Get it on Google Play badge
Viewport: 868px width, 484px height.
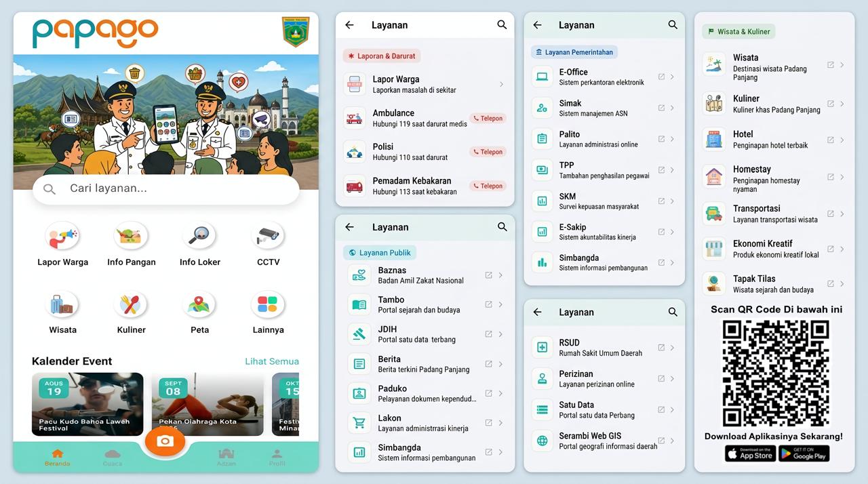[804, 453]
